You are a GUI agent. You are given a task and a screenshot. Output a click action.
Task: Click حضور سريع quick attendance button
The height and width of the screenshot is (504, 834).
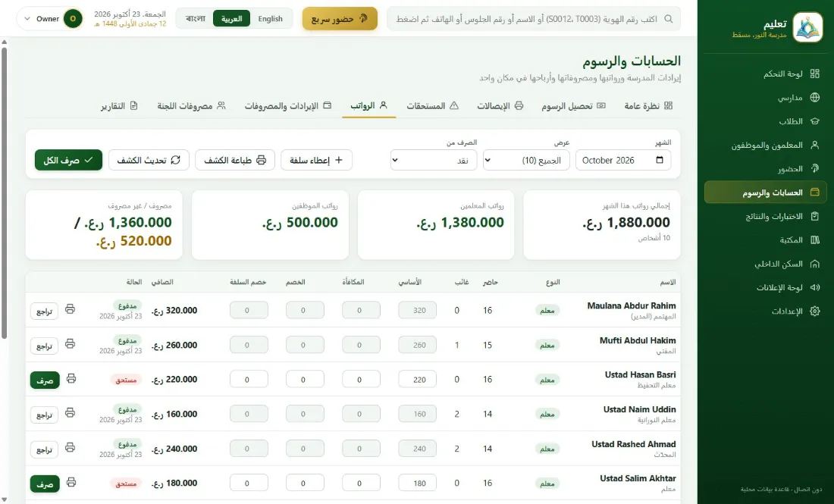pos(340,19)
